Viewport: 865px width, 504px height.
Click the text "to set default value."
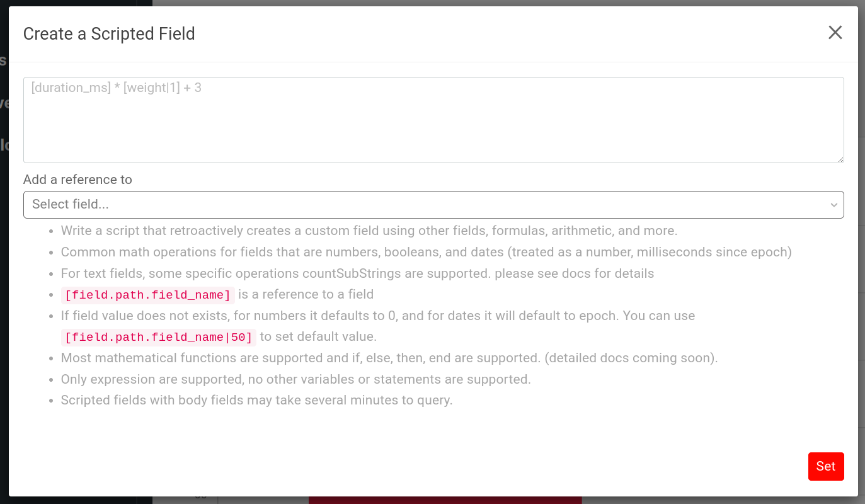point(318,336)
